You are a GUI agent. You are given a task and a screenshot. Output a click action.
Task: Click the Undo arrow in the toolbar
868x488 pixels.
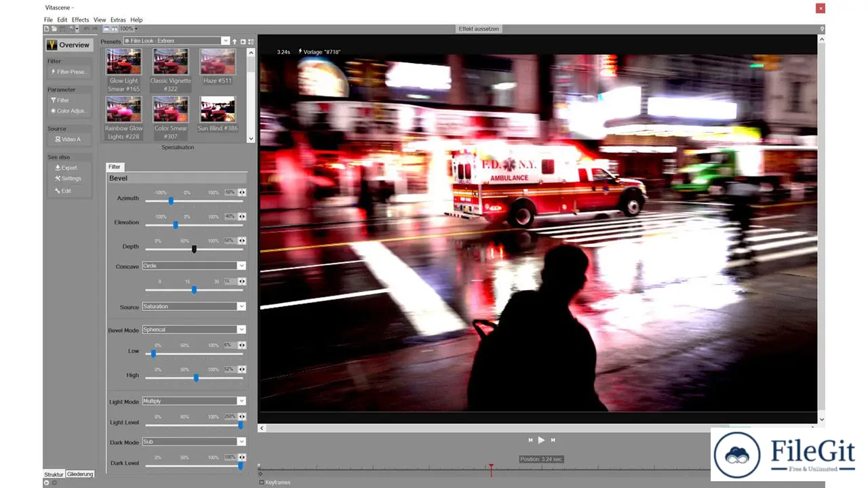click(x=86, y=28)
